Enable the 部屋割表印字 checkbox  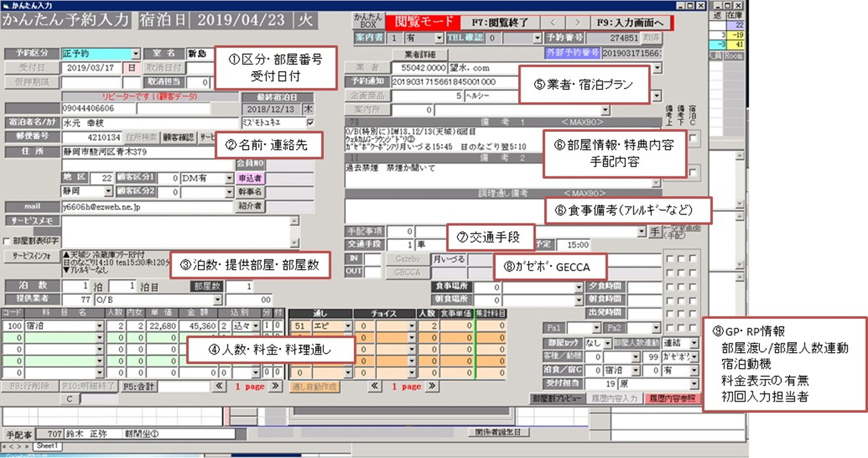(x=7, y=241)
